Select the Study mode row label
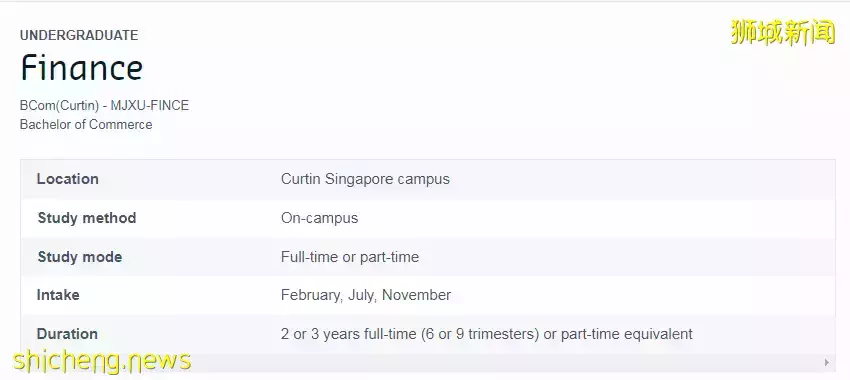The height and width of the screenshot is (380, 850). 80,256
